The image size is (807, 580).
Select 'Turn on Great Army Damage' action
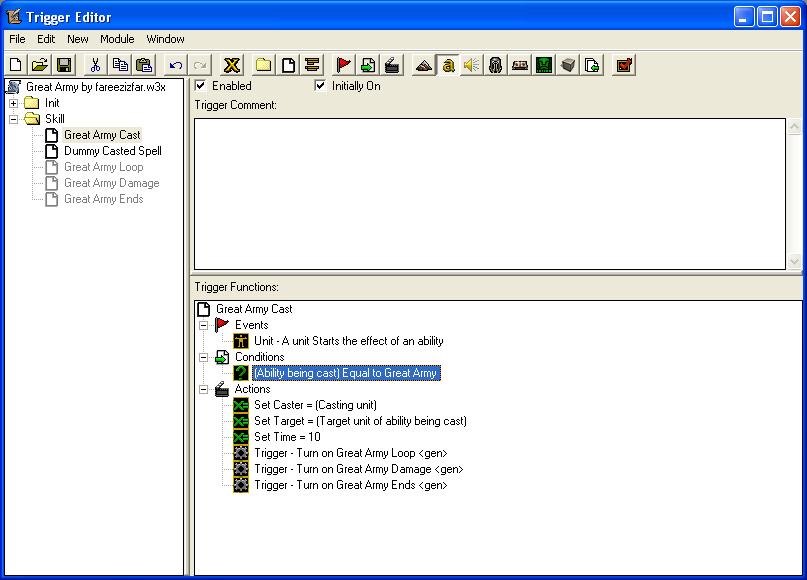point(359,469)
